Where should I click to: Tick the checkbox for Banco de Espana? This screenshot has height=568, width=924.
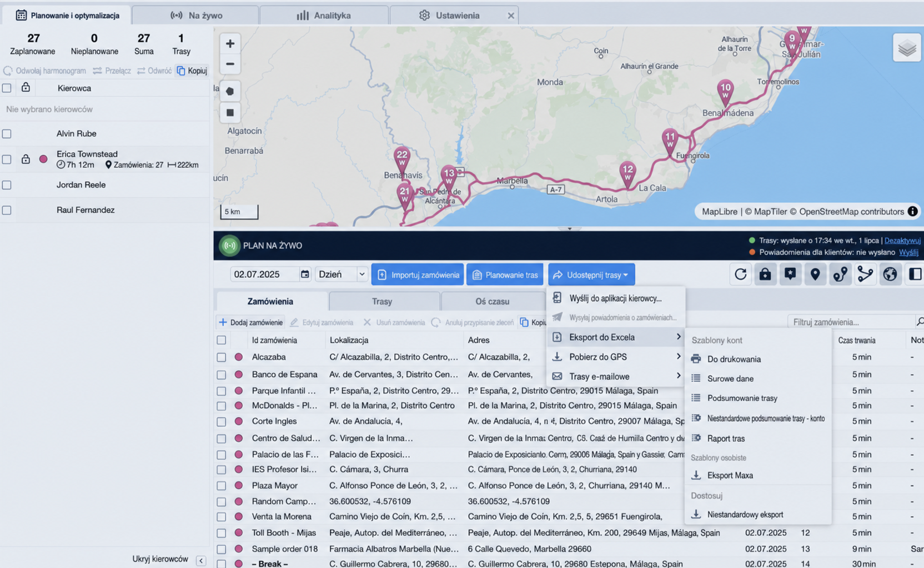(x=222, y=375)
